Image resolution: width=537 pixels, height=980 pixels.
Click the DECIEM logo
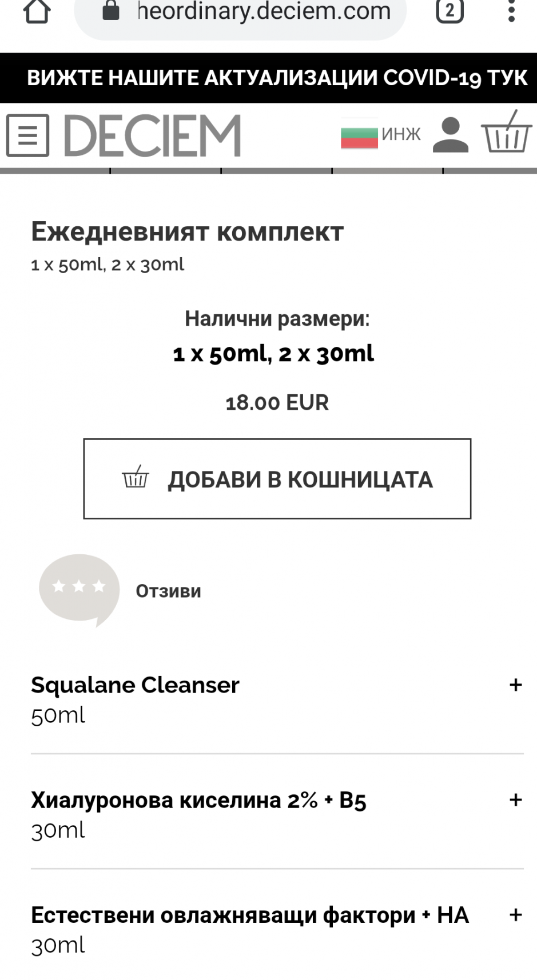(x=153, y=135)
